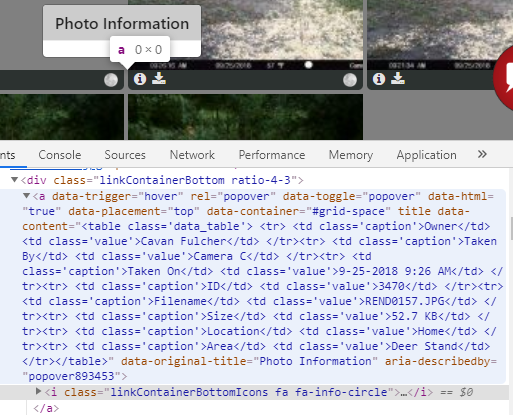Show more DevTools tabs with chevron
The image size is (513, 415).
coord(482,154)
